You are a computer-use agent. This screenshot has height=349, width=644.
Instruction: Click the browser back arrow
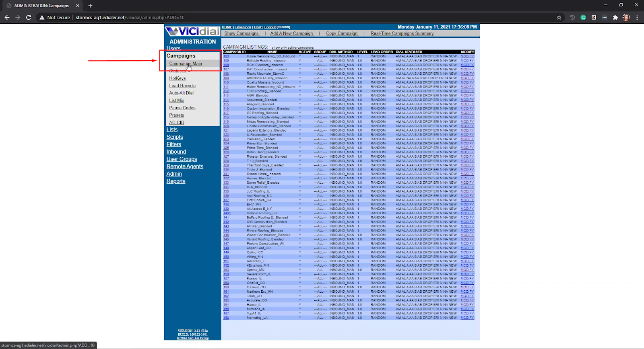point(7,17)
